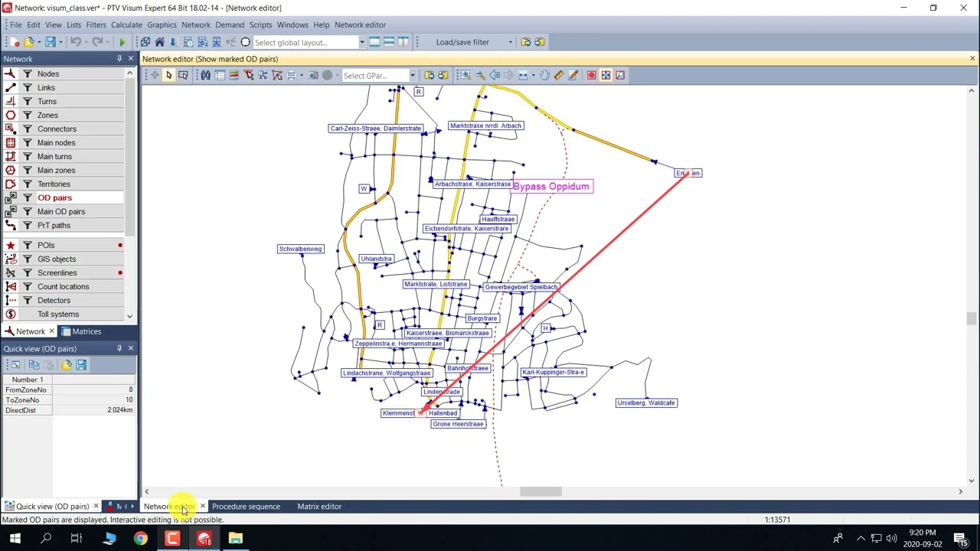
Task: Expand the open folder dropdown arrow
Action: (39, 42)
